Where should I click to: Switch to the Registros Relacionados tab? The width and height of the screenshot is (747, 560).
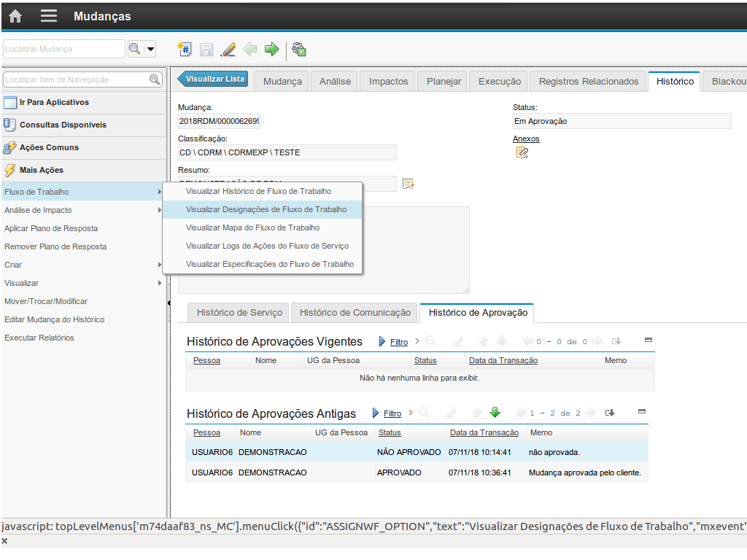(589, 82)
